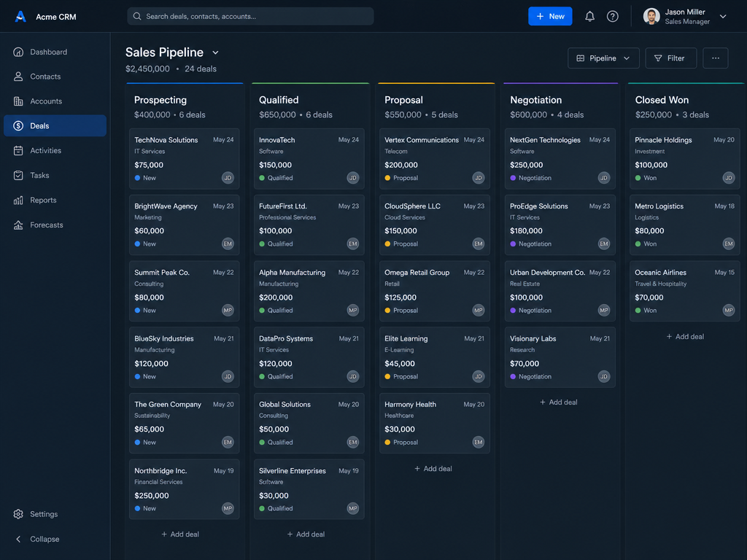Open the Settings gear icon

click(18, 514)
